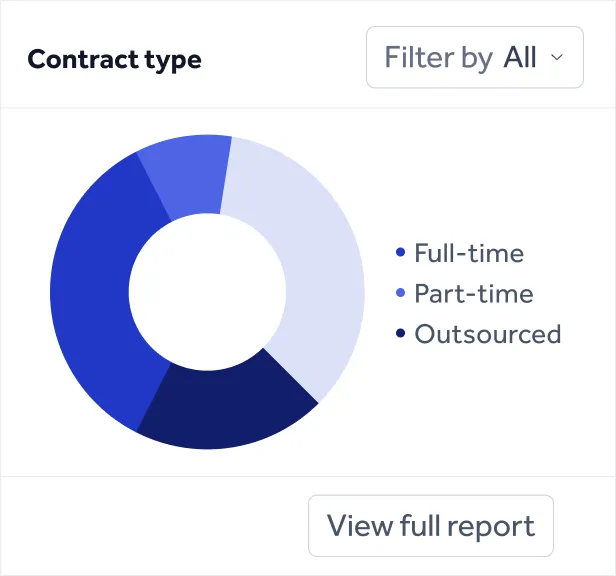Click the empty footer area left of the button
The width and height of the screenshot is (616, 576).
pyautogui.click(x=150, y=526)
